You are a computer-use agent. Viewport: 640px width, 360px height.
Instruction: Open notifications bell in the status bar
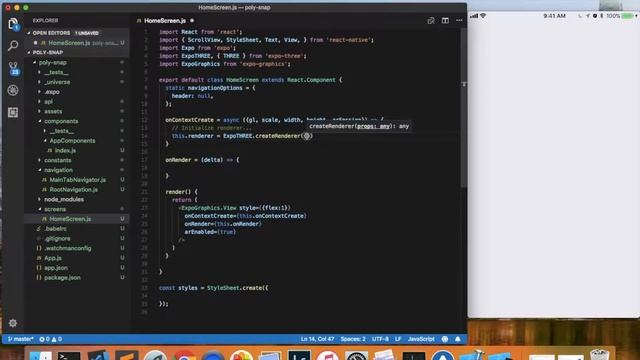coord(458,339)
